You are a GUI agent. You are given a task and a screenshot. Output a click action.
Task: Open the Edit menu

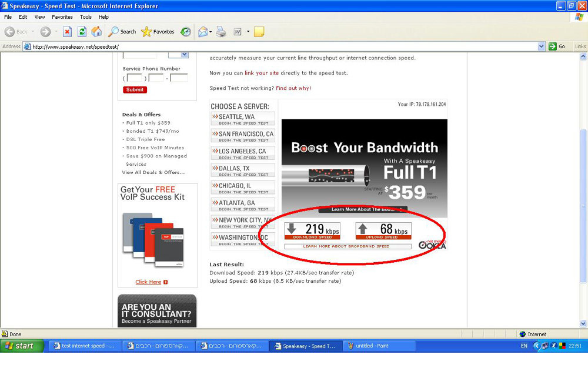click(x=23, y=17)
